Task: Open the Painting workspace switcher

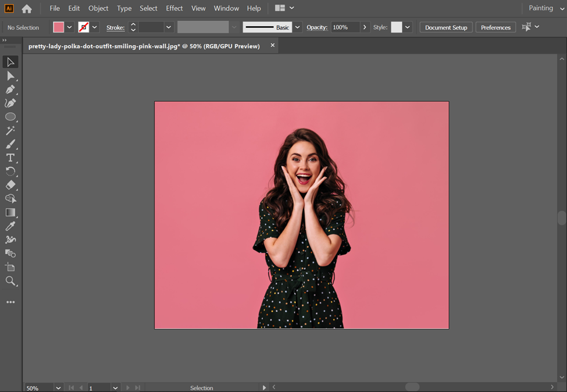Action: coord(545,8)
